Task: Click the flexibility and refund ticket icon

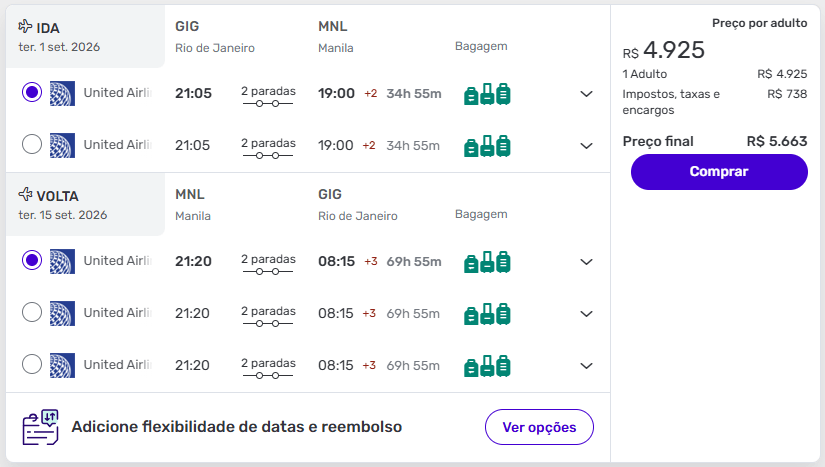Action: tap(41, 427)
